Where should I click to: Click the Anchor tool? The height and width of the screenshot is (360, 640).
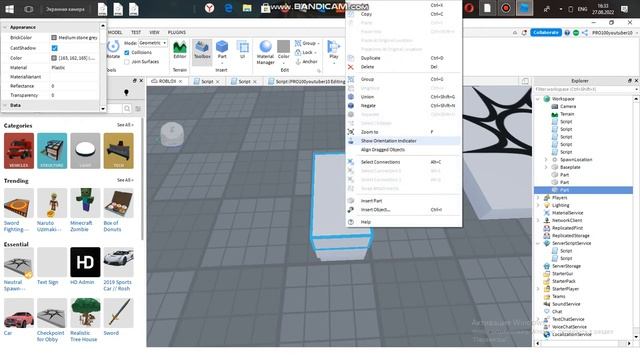[307, 62]
